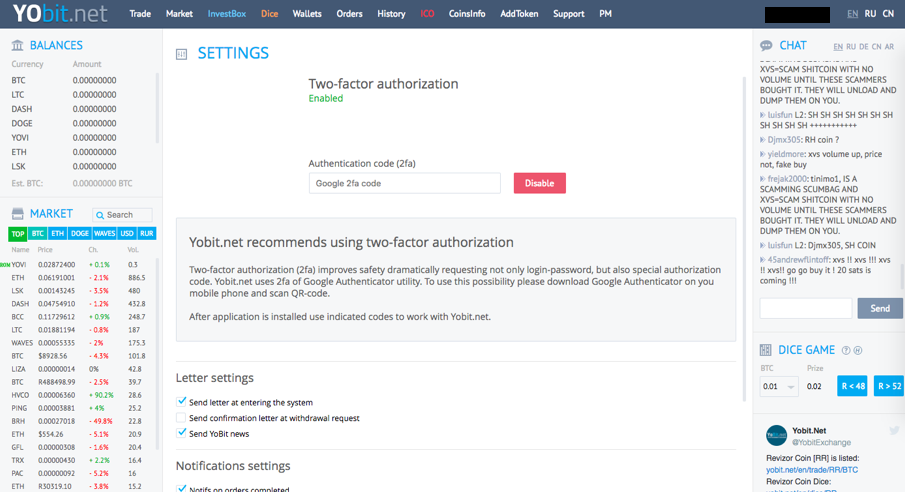Focus the Market search field
905x492 pixels.
point(122,215)
